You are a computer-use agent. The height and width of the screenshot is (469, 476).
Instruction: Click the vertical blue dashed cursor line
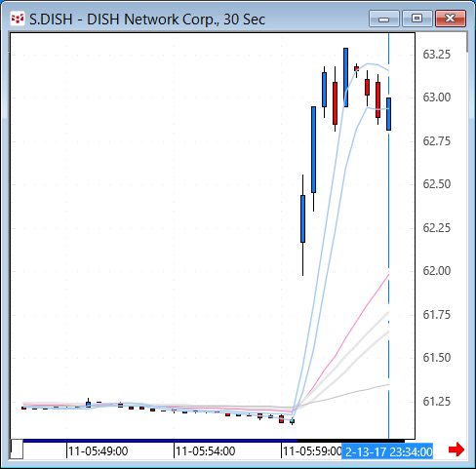[388, 236]
